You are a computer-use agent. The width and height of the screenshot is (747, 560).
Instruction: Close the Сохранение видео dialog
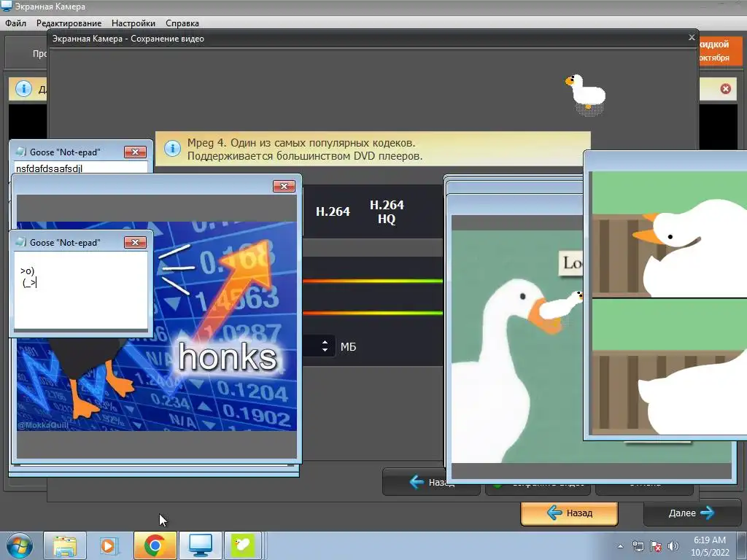tap(692, 37)
